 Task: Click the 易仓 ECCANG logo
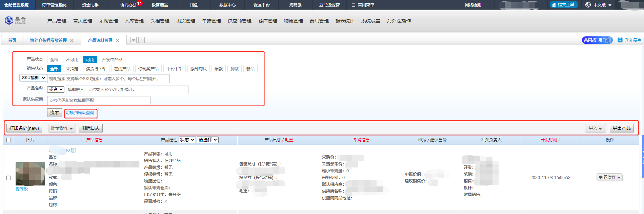[16, 20]
